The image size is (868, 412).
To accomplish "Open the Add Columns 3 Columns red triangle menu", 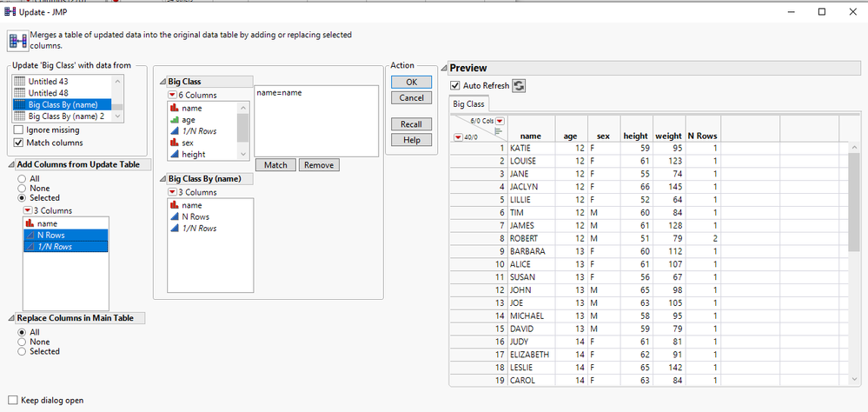I will click(27, 210).
